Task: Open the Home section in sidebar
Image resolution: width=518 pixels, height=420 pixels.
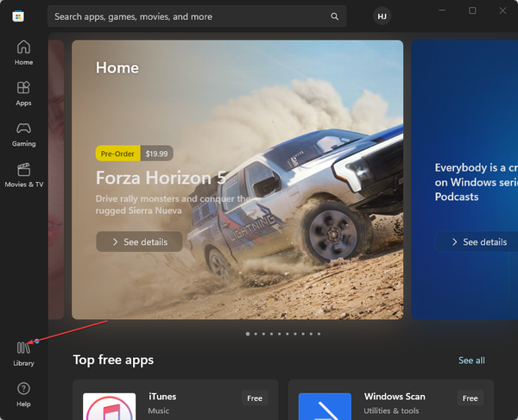Action: click(x=23, y=53)
